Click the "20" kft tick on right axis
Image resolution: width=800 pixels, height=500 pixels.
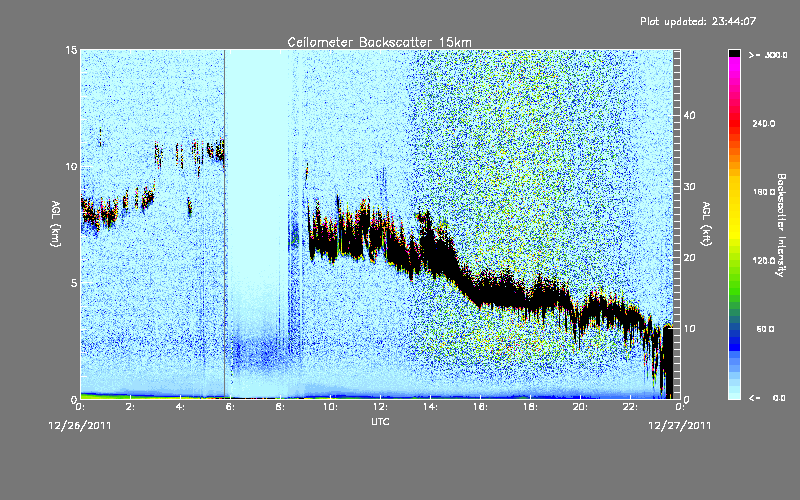[x=689, y=258]
